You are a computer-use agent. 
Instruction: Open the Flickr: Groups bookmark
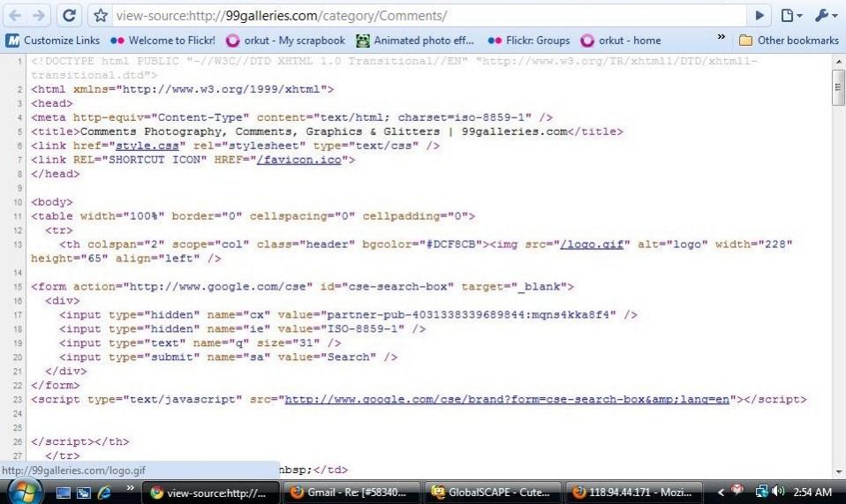[529, 41]
